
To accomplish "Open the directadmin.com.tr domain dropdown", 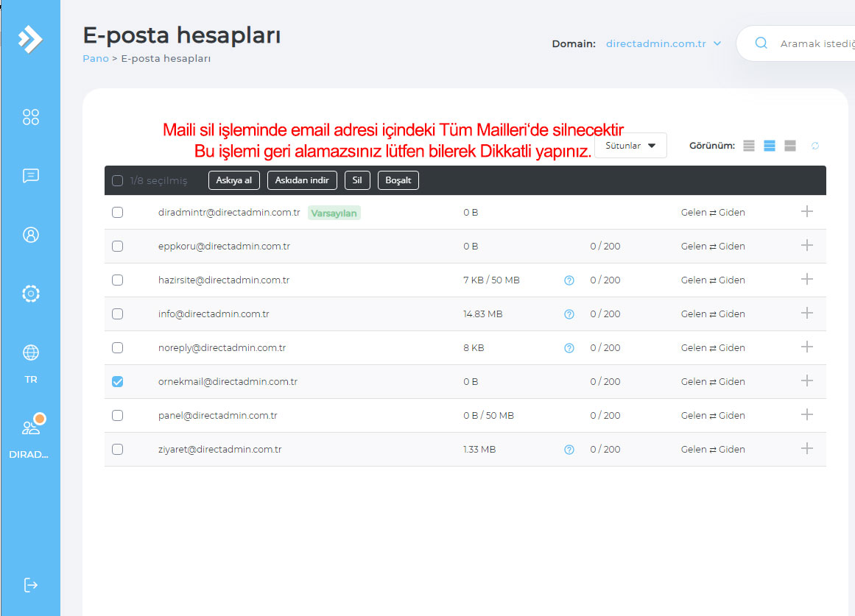I will pos(664,43).
